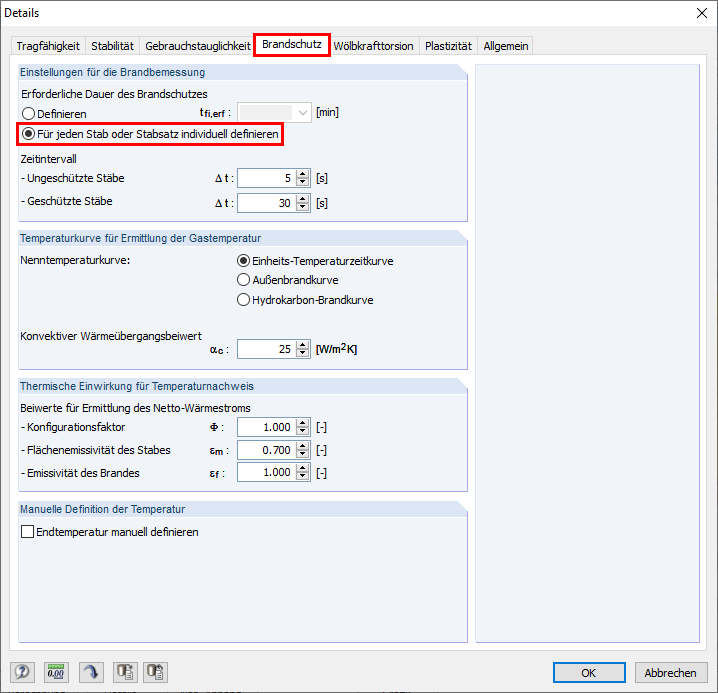Increase Geschützte Stäbe time interval

(302, 199)
